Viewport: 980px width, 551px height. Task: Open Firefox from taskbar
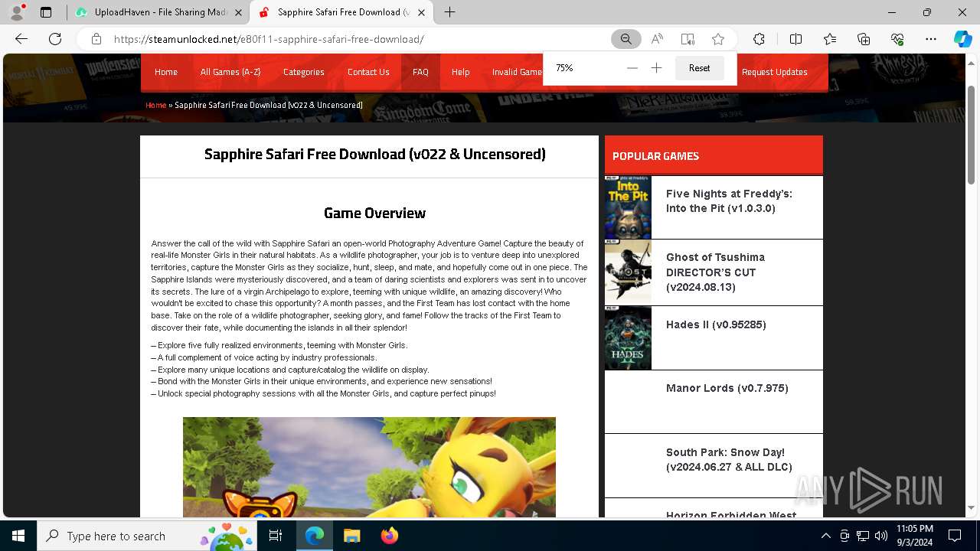389,536
